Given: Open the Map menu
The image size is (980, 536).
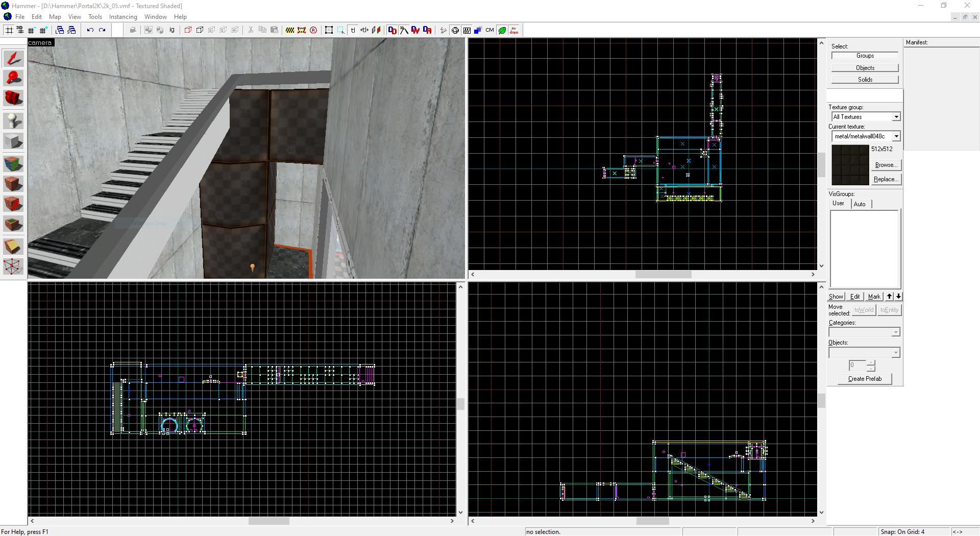Looking at the screenshot, I should coord(55,17).
